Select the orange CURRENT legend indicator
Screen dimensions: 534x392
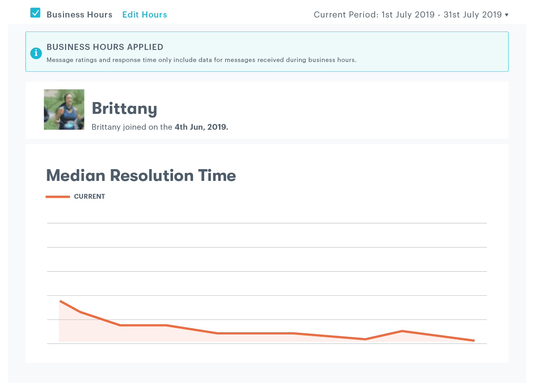tap(57, 196)
